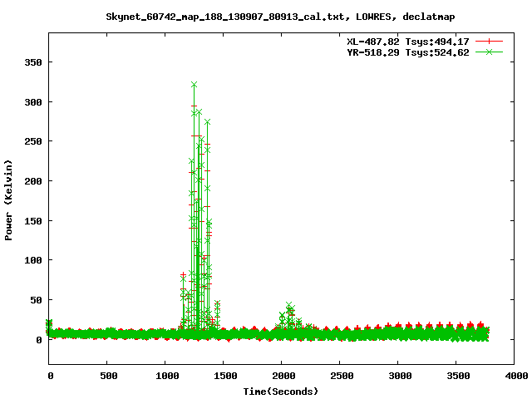Viewport: 532px width, 399px height.
Task: Click x-axis tick label 2000
Action: pyautogui.click(x=283, y=376)
